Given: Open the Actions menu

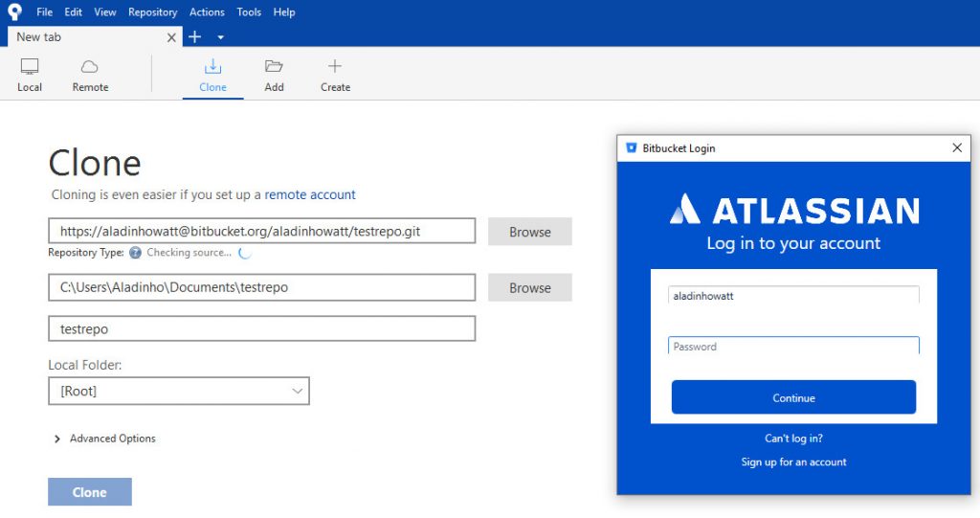Looking at the screenshot, I should coord(207,11).
